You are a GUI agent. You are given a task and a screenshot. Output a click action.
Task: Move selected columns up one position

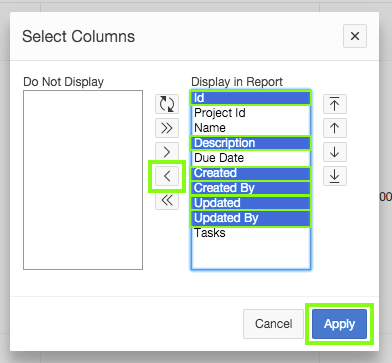[x=335, y=128]
